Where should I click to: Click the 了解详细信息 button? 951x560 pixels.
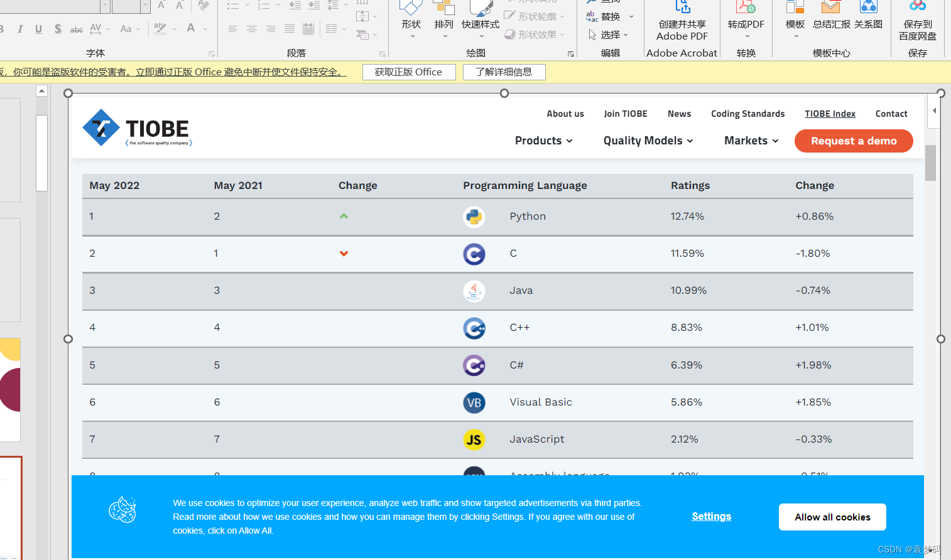pos(504,72)
